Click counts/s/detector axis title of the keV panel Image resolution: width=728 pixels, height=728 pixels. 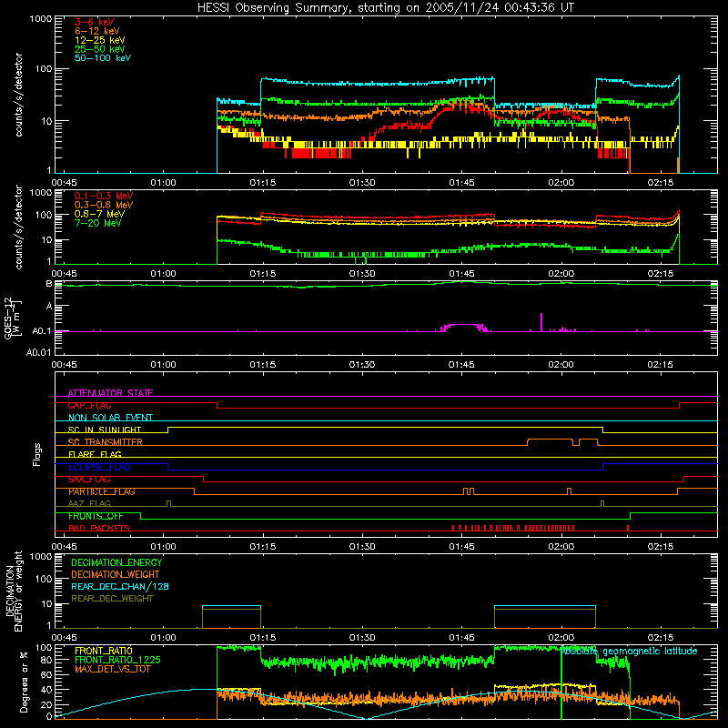pyautogui.click(x=18, y=95)
